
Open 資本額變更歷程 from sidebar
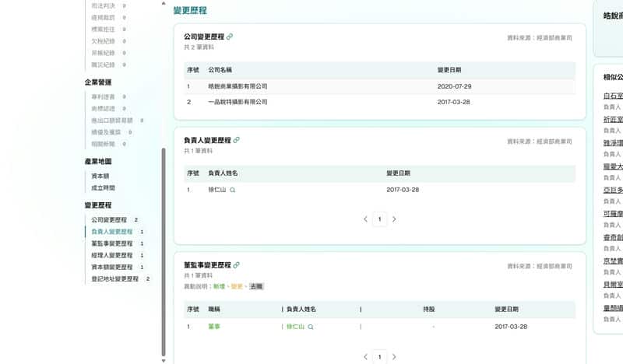coord(111,267)
